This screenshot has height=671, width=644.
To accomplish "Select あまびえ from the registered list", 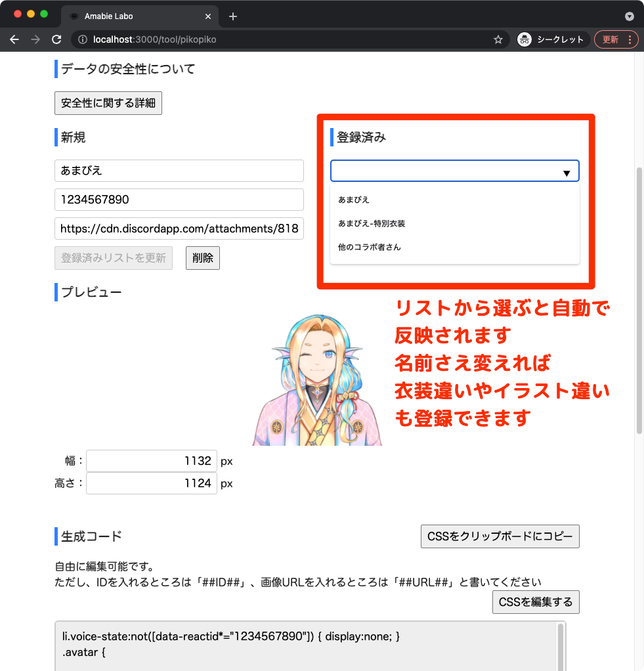I will coord(454,200).
